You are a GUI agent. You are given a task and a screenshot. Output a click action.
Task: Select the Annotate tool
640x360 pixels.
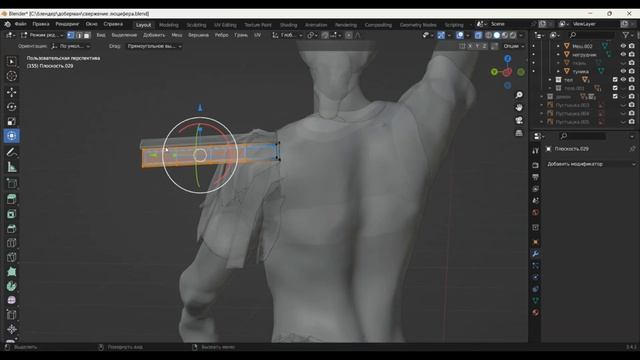pos(11,153)
